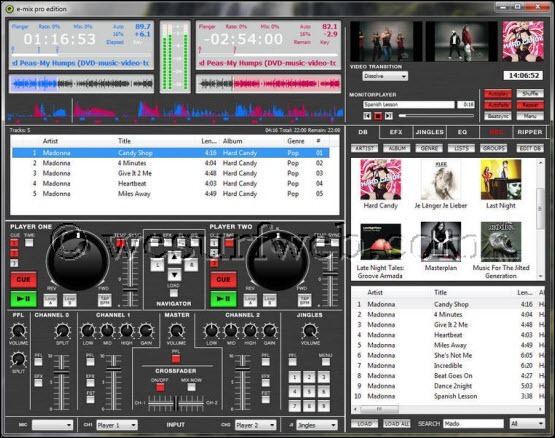Stop the Monitorplayer playback
555x438 pixels.
(x=378, y=116)
